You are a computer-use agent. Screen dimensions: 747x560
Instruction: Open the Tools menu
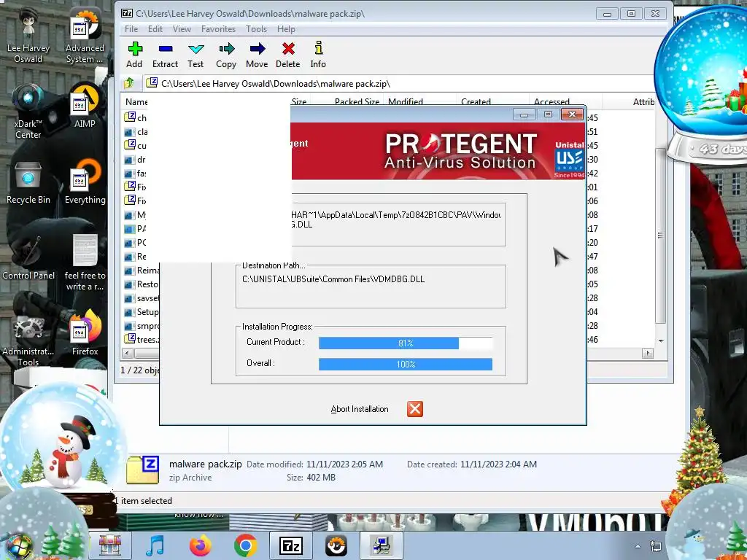tap(256, 29)
